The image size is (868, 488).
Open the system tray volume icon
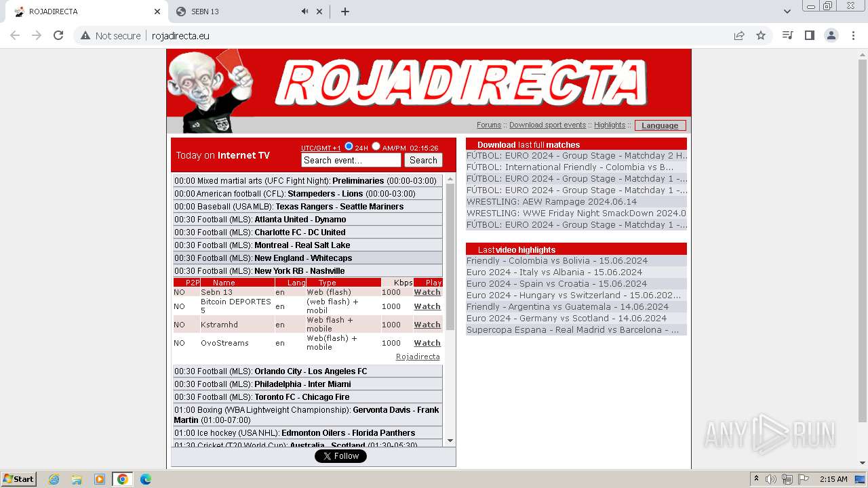pos(771,479)
